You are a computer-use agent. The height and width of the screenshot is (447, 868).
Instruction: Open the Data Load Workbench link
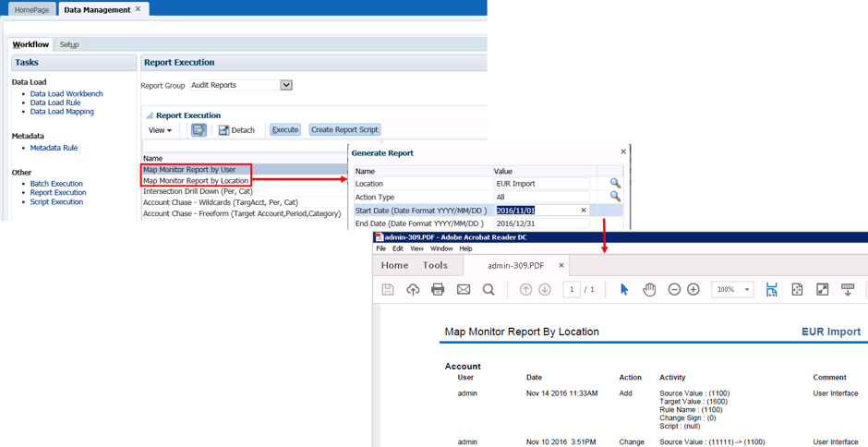click(66, 94)
